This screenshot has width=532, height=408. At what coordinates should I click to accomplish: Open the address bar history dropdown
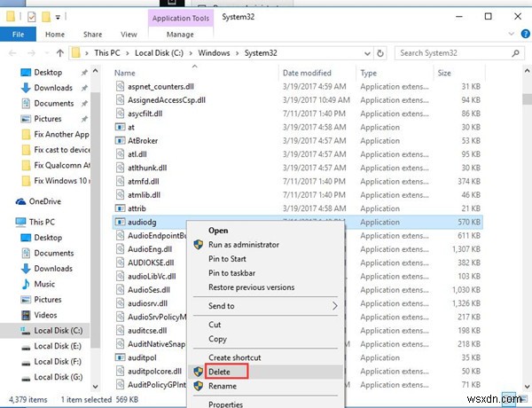[367, 53]
